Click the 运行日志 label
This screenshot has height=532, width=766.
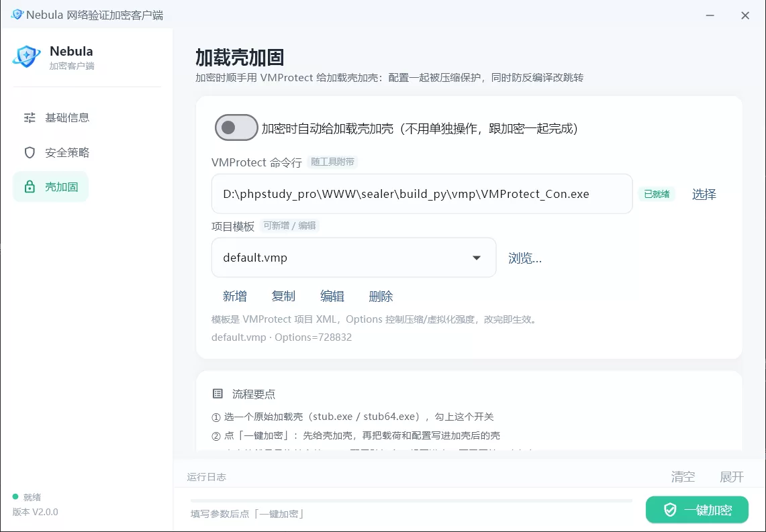coord(206,477)
